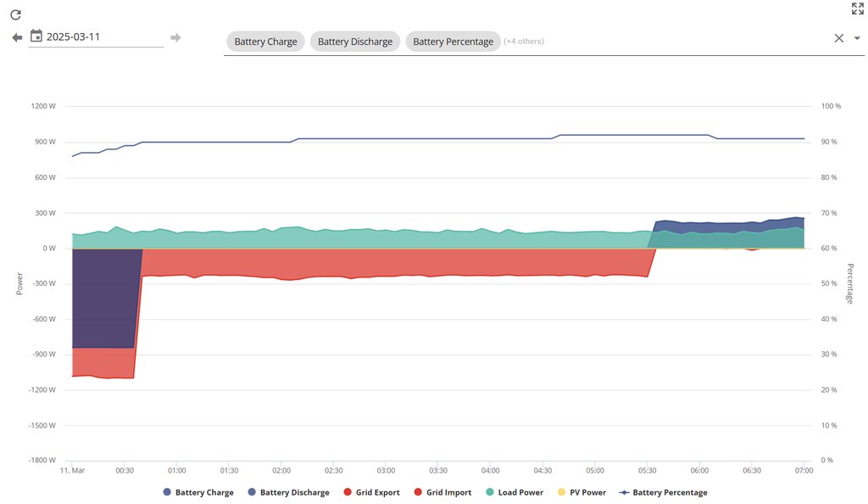This screenshot has height=504, width=868.
Task: Toggle Battery Charge series in chart legend
Action: 202,492
